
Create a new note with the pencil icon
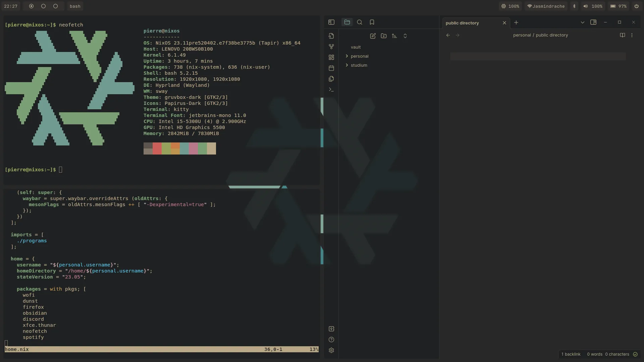pos(373,36)
